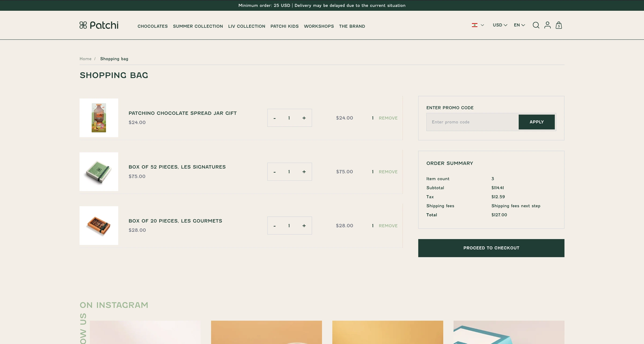The width and height of the screenshot is (644, 344).
Task: Decrease quantity of Box of 20 Pieces
Action: [275, 226]
